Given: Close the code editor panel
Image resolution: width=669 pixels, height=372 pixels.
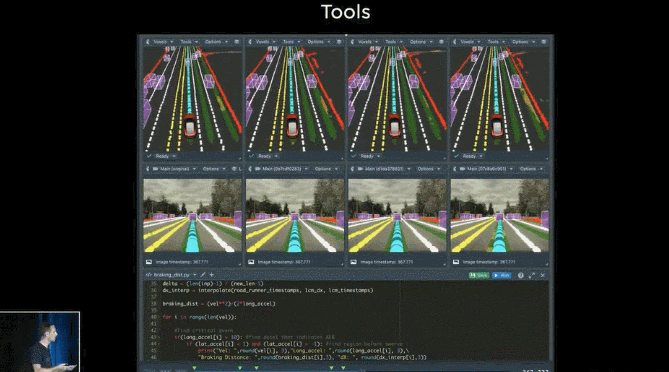Looking at the screenshot, I should point(543,276).
